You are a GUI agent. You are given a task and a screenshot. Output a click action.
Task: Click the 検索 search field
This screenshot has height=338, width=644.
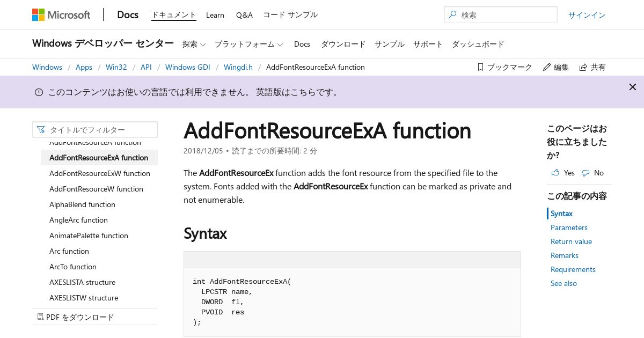click(501, 14)
